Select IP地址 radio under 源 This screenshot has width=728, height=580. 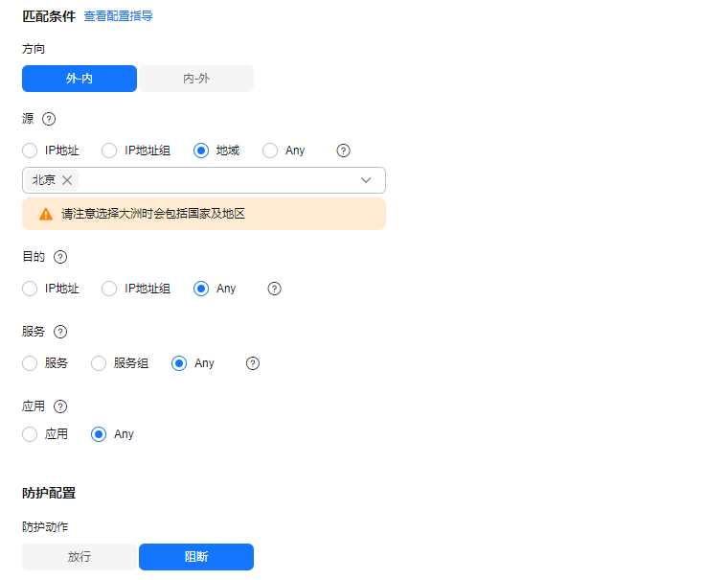click(x=30, y=151)
